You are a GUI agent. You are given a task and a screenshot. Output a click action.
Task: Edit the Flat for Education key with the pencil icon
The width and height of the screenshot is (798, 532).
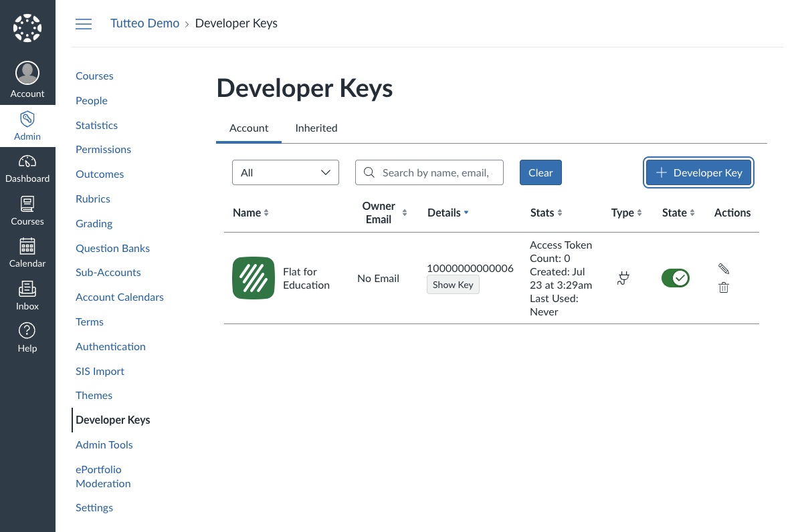[x=723, y=268]
